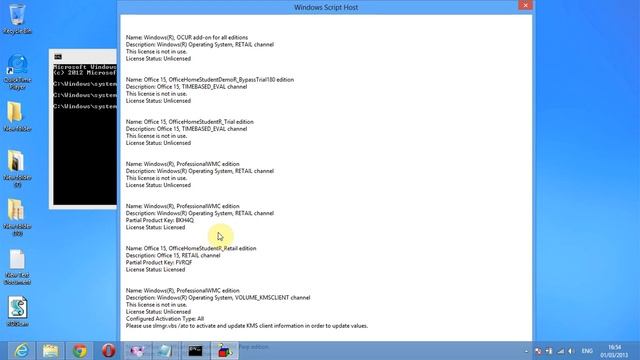Open the taskbar clock showing 16:54
Viewport: 640px width, 360px height.
614,351
